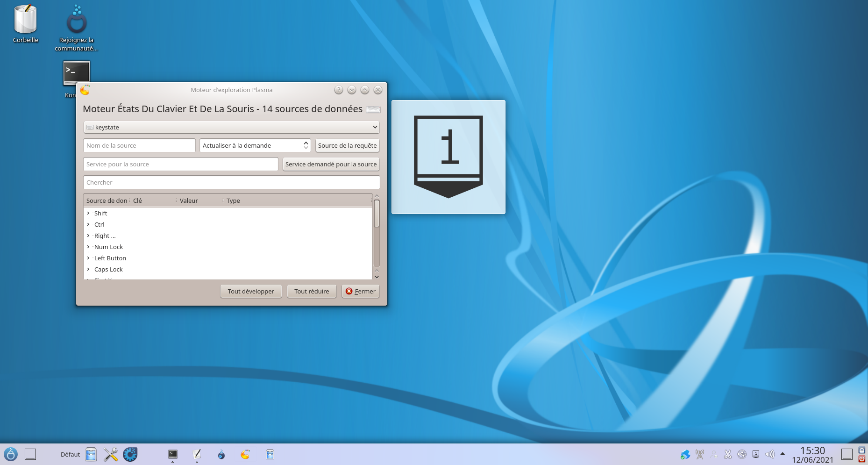Screen dimensions: 868x465
Task: Open the Corbeille trash desktop icon
Action: coord(26,23)
